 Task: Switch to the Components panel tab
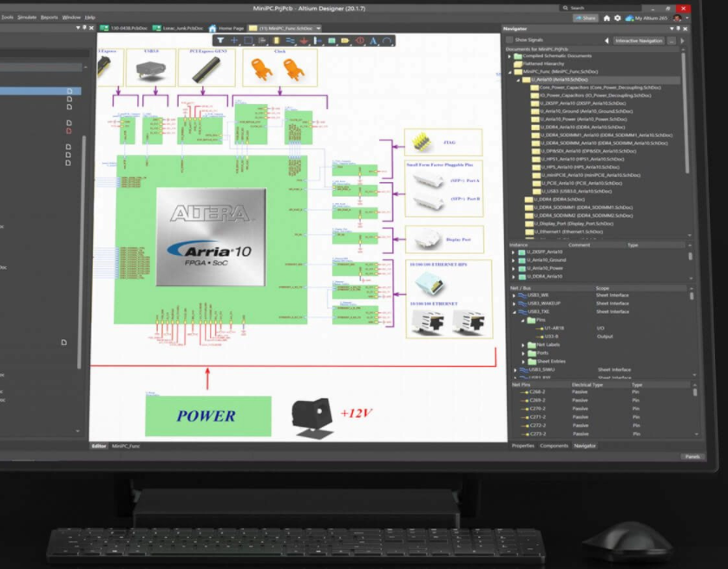(x=554, y=446)
